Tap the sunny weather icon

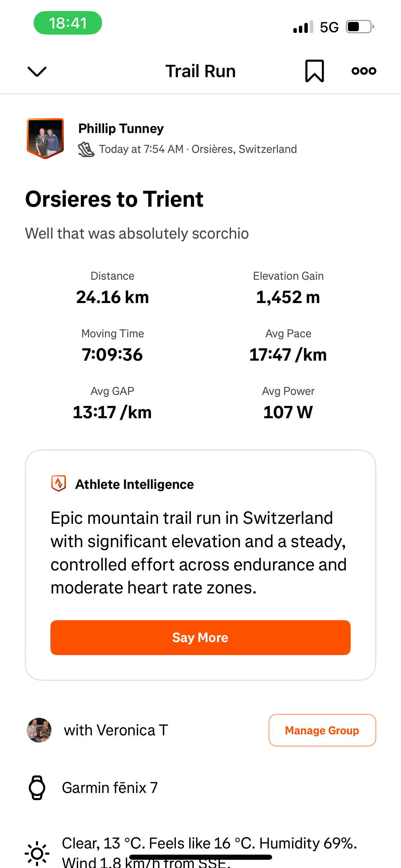pyautogui.click(x=37, y=853)
